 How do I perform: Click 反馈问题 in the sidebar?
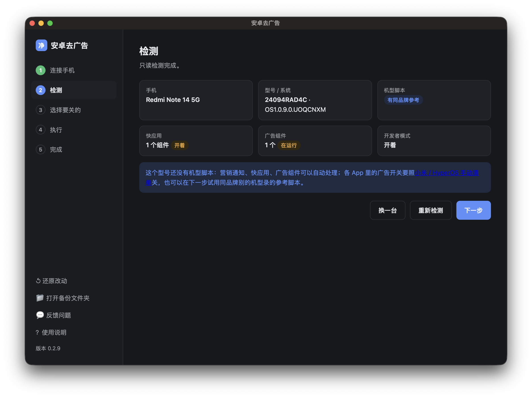pyautogui.click(x=53, y=315)
